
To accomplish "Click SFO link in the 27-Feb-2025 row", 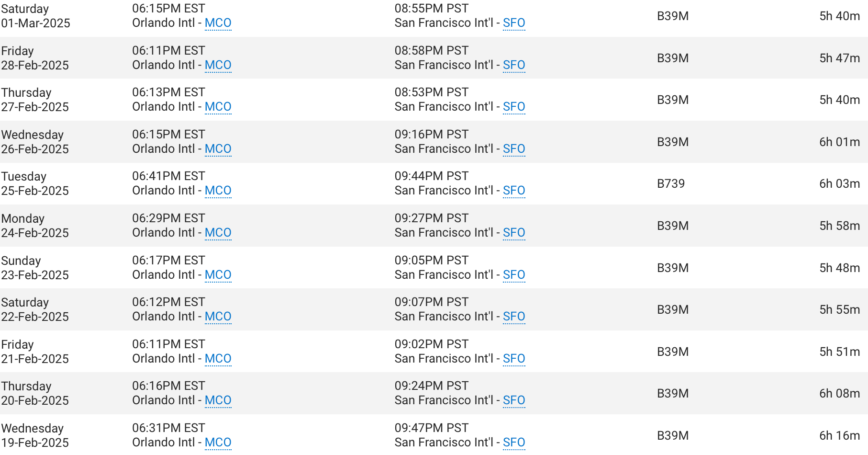I will [513, 107].
